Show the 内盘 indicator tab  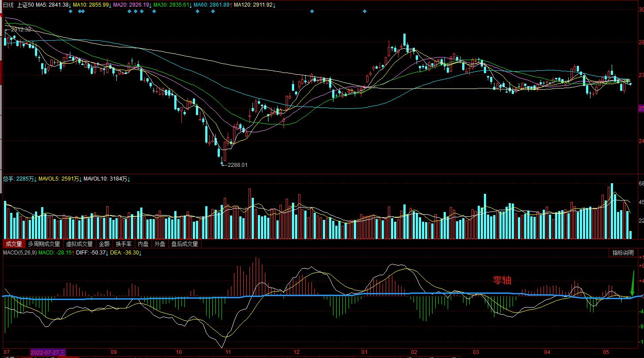(x=143, y=244)
